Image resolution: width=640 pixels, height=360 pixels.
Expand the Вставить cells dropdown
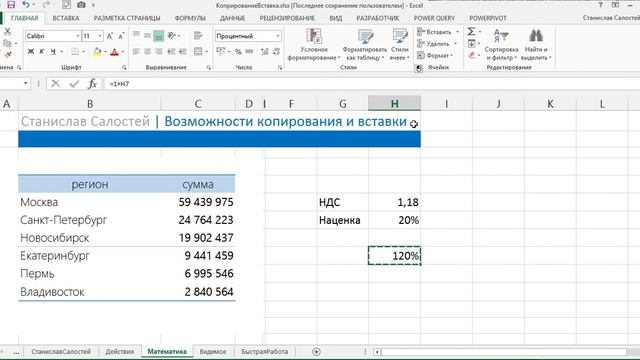[457, 32]
